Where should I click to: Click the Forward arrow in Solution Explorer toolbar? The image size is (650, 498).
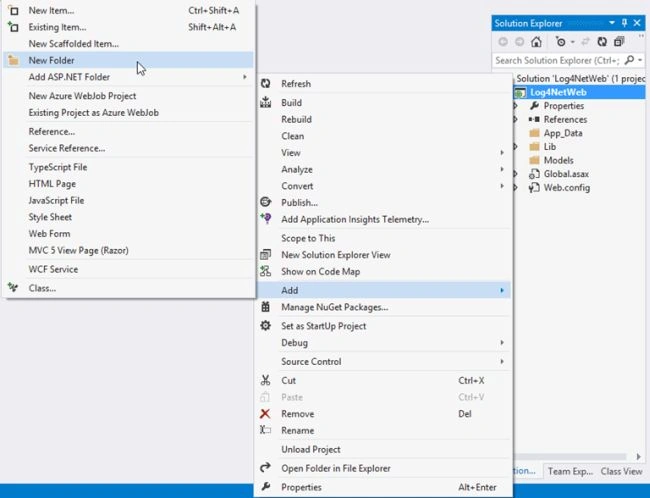tap(519, 41)
